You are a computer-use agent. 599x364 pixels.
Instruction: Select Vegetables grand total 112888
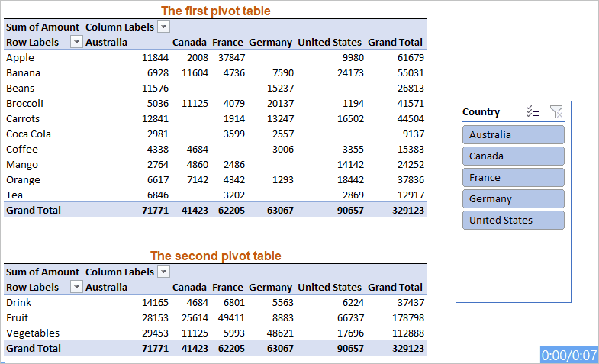408,333
